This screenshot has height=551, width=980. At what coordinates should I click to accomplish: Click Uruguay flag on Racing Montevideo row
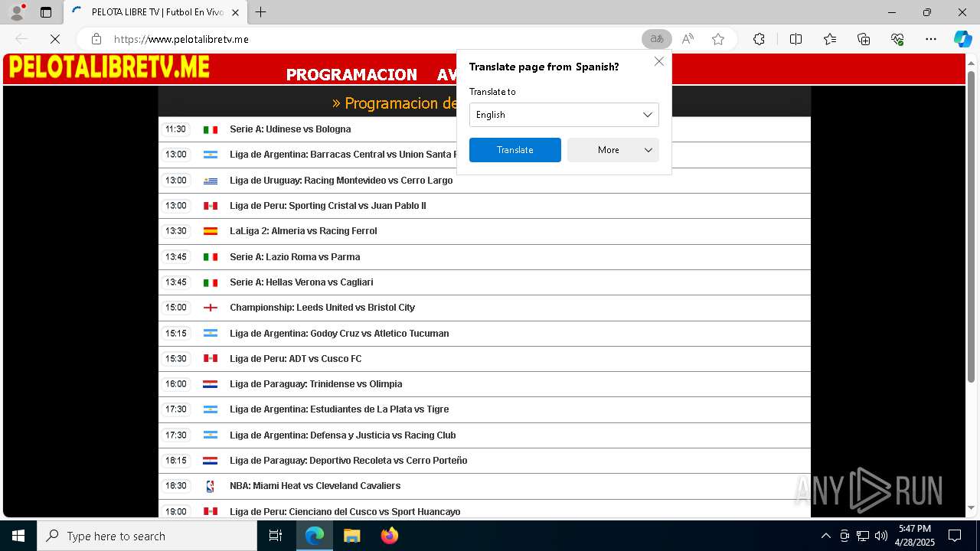[211, 181]
